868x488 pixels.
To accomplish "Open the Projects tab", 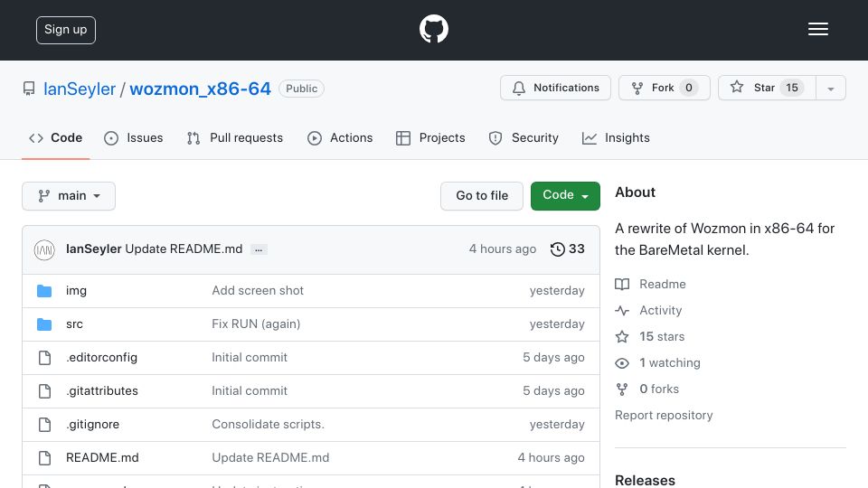I will 430,137.
